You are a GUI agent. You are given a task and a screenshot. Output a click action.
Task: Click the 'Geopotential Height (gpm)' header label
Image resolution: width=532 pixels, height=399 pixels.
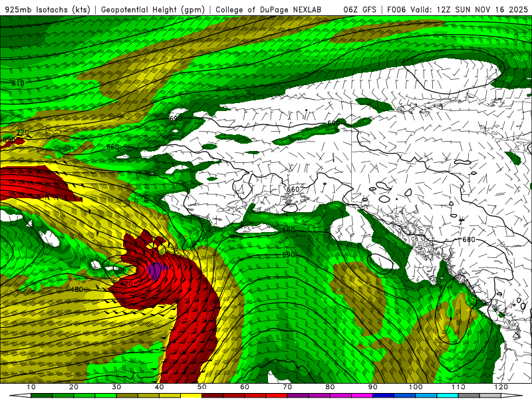153,10
